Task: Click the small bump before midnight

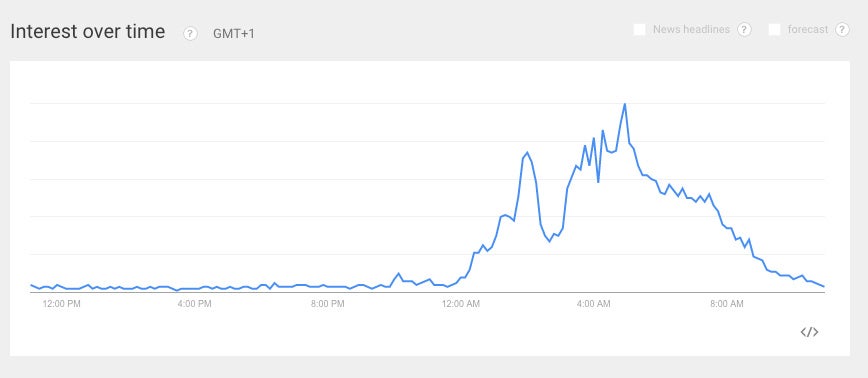Action: pyautogui.click(x=398, y=273)
